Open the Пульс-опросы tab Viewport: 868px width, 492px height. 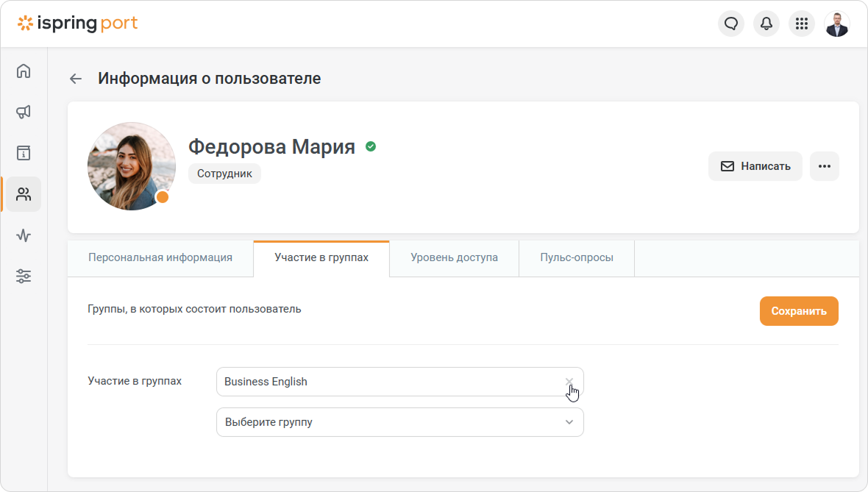point(577,257)
